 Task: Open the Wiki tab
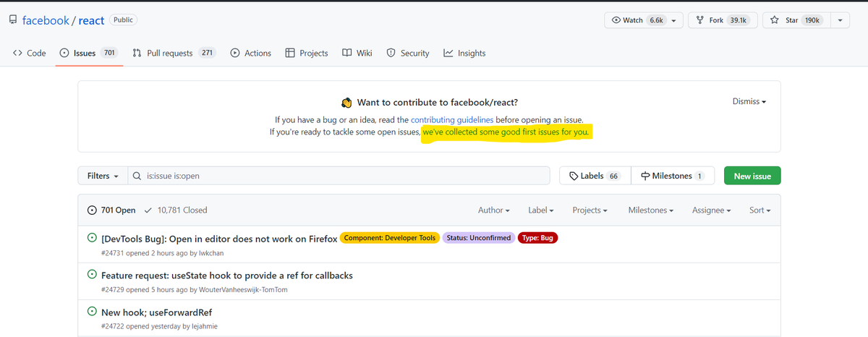pos(357,53)
